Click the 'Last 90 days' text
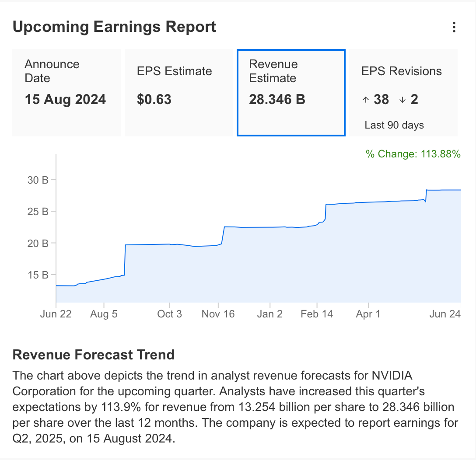This screenshot has width=476, height=460. (394, 125)
